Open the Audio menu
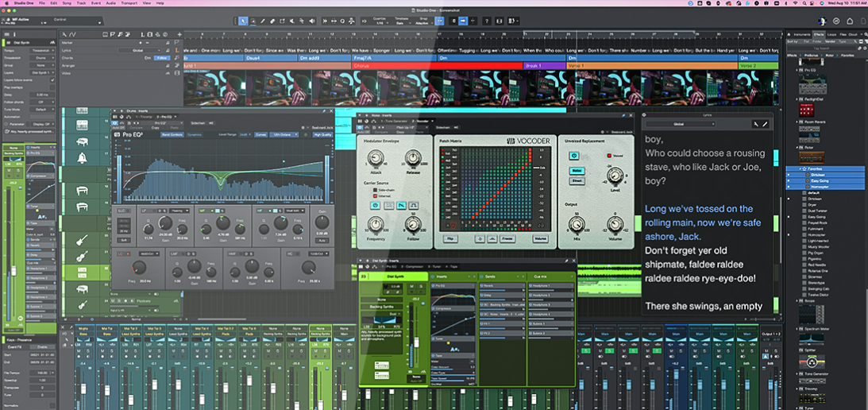The height and width of the screenshot is (410, 868). pos(110,2)
